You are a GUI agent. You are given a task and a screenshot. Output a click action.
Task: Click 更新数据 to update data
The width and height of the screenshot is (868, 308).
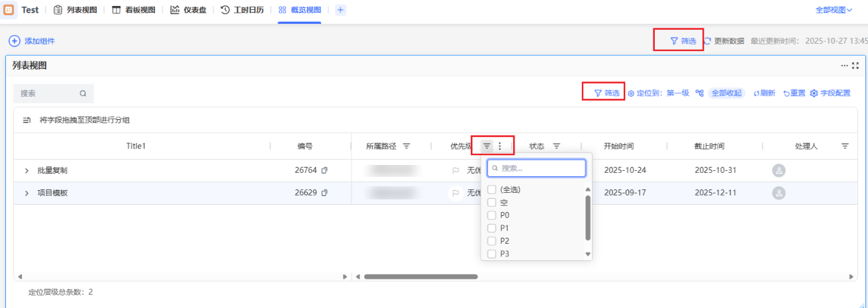click(724, 41)
